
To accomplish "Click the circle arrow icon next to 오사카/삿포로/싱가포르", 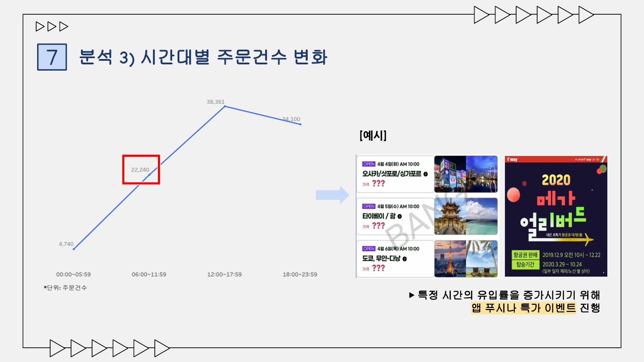I will [x=425, y=174].
